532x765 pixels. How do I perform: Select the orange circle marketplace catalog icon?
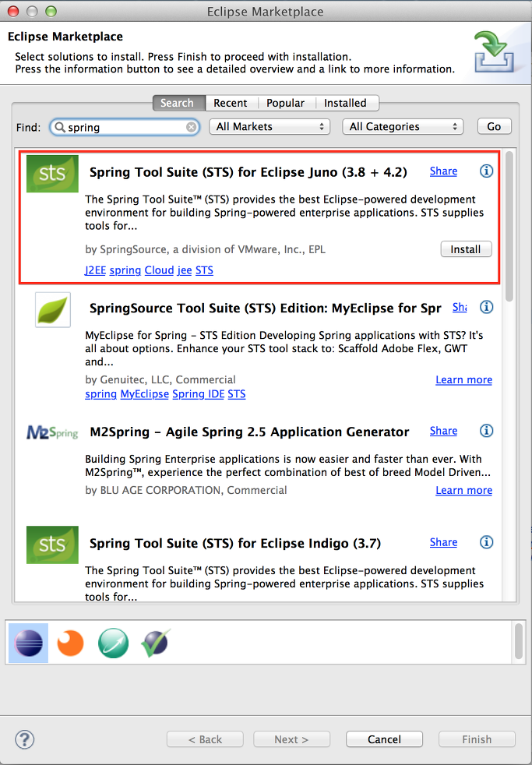point(71,643)
